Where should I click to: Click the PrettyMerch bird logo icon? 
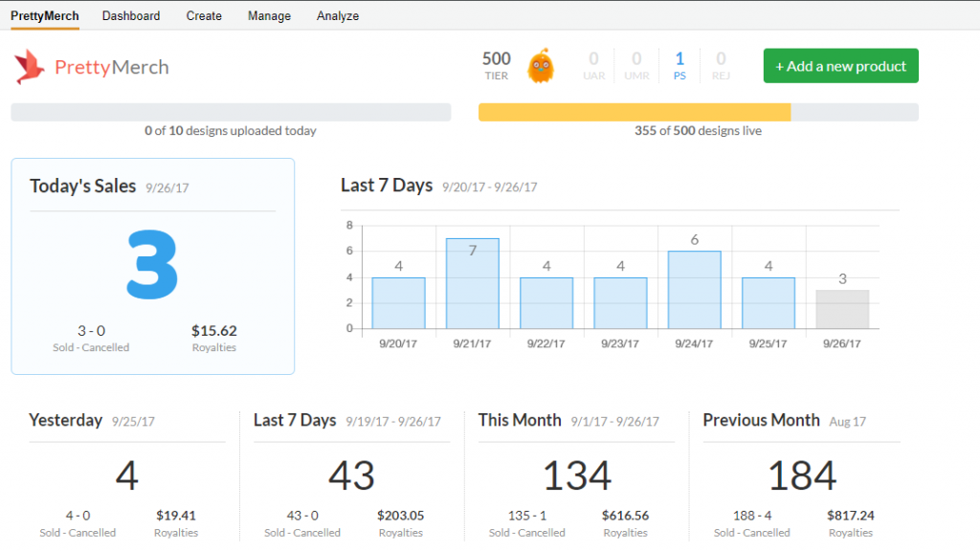point(30,67)
